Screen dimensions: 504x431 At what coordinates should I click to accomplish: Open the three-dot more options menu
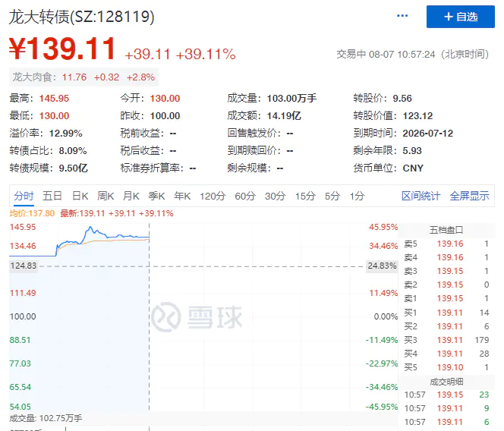402,16
